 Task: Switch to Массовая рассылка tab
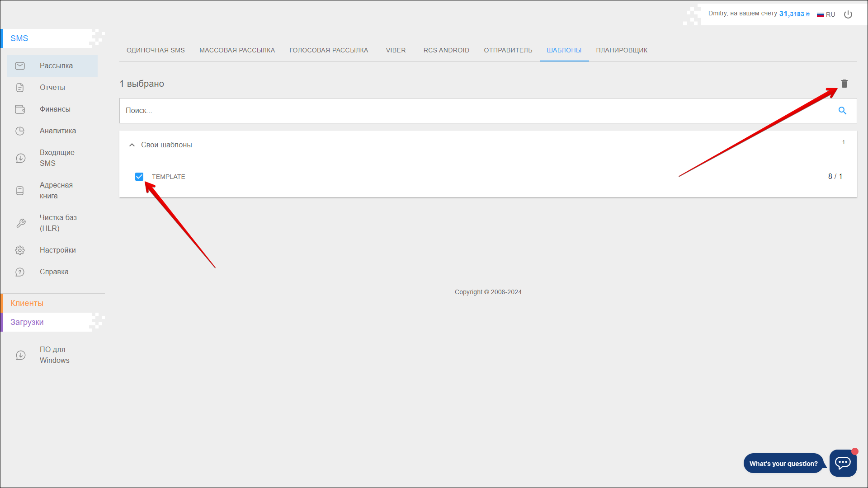click(x=237, y=50)
